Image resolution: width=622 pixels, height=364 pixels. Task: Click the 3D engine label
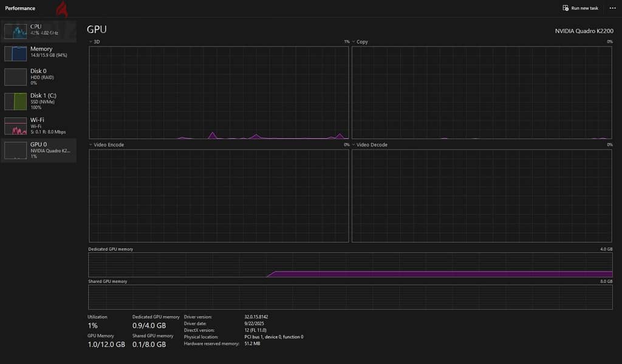point(97,42)
